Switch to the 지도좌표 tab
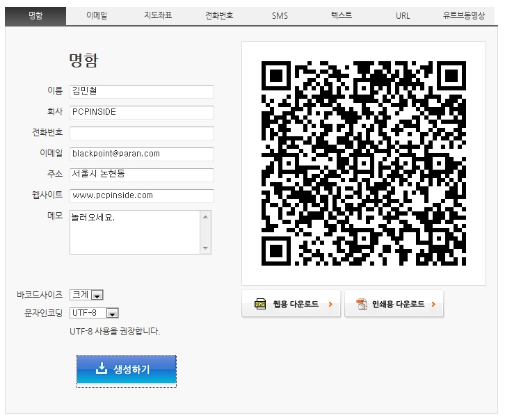This screenshot has width=505, height=420. (x=158, y=16)
